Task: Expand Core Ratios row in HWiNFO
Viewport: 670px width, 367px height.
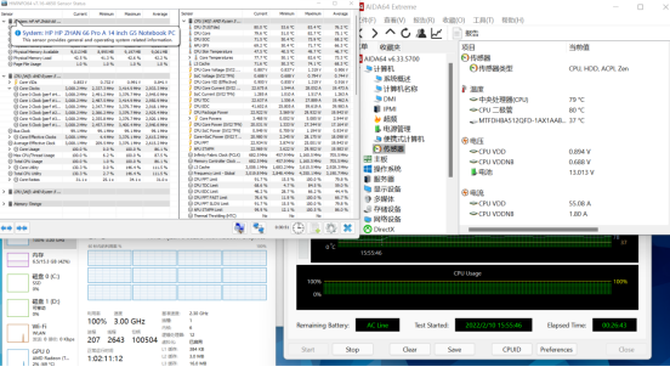Action: click(x=10, y=179)
